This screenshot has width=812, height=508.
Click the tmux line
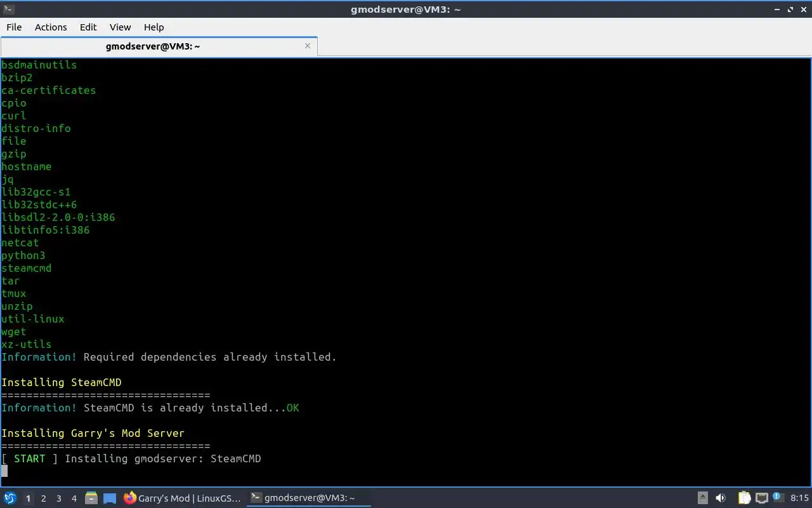point(14,293)
